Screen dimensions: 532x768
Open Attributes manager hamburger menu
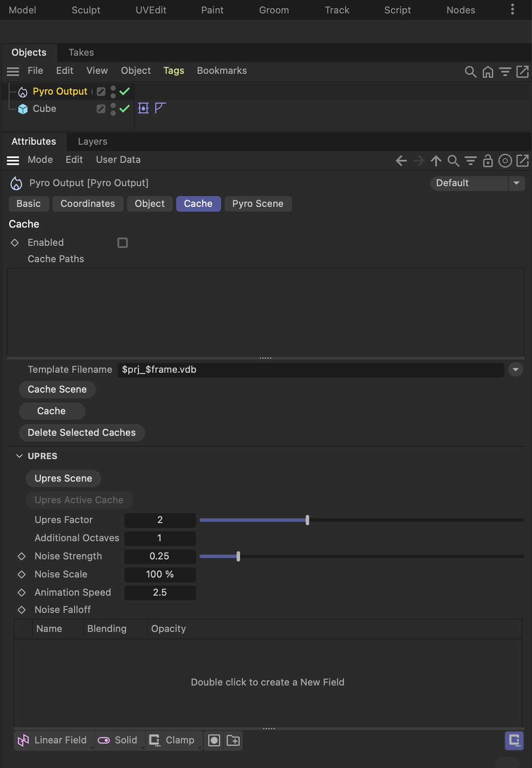(13, 160)
